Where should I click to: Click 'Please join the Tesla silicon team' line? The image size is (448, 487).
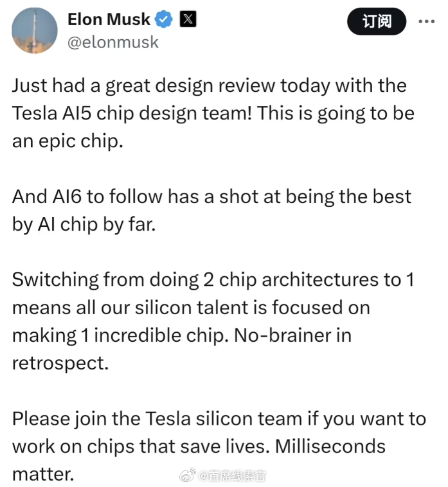coord(219,419)
